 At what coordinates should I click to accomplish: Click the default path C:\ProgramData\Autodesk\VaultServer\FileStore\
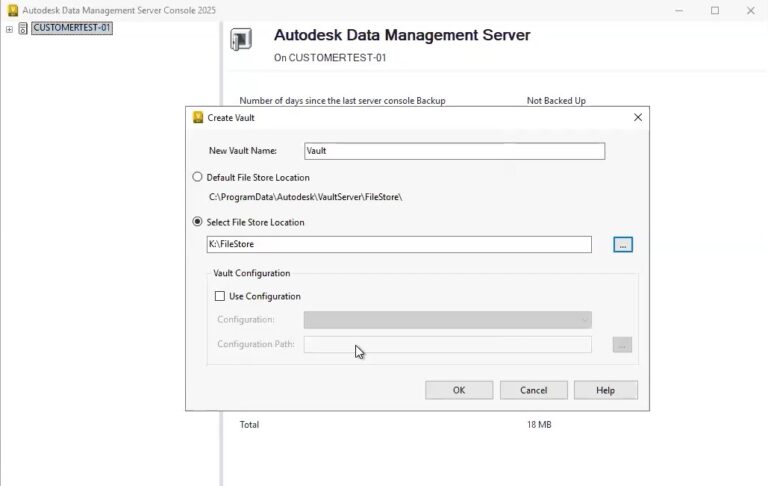click(305, 197)
